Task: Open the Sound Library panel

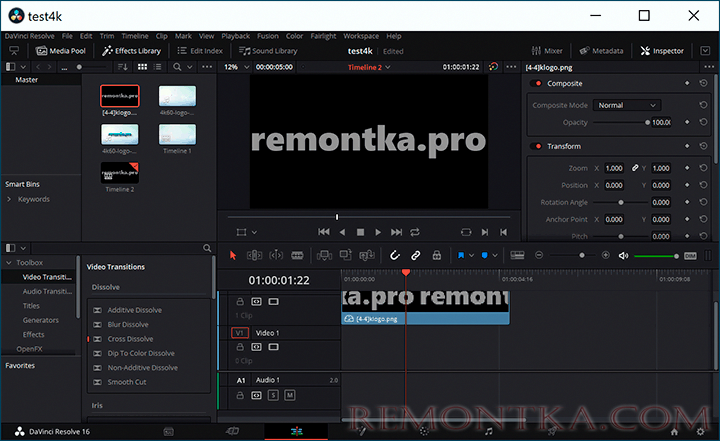Action: click(268, 51)
